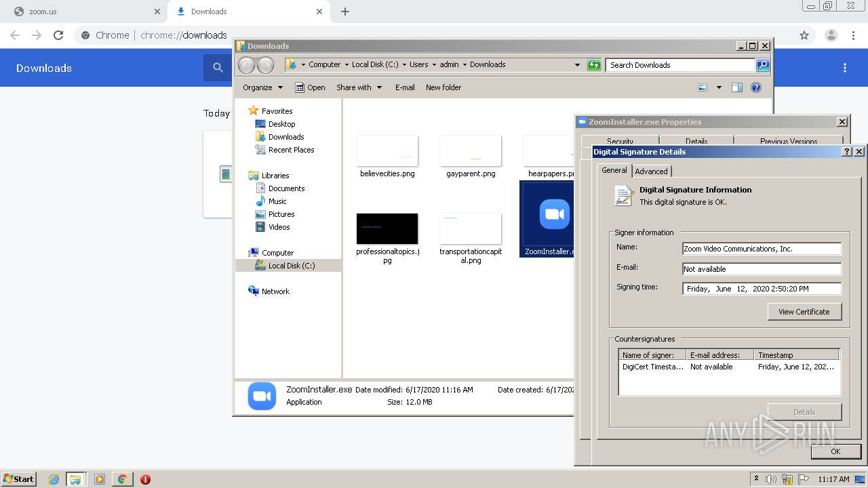The width and height of the screenshot is (868, 488).
Task: Open the volume icon in system tray
Action: tap(771, 479)
